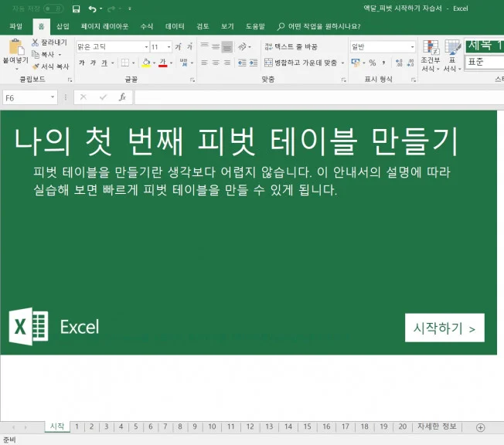Toggle Wrap Text (텍스트 줄 바꿈)
Viewport: 504px width, 445px height.
tap(291, 47)
